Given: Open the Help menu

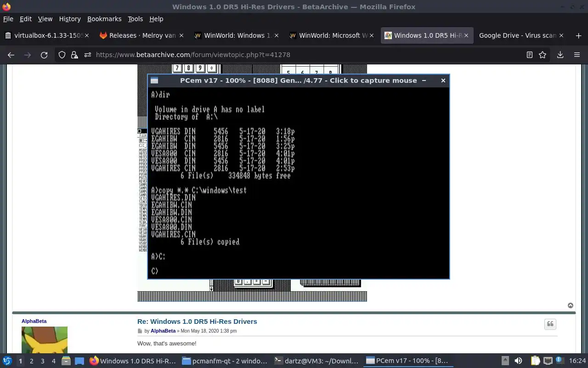Looking at the screenshot, I should pyautogui.click(x=156, y=19).
